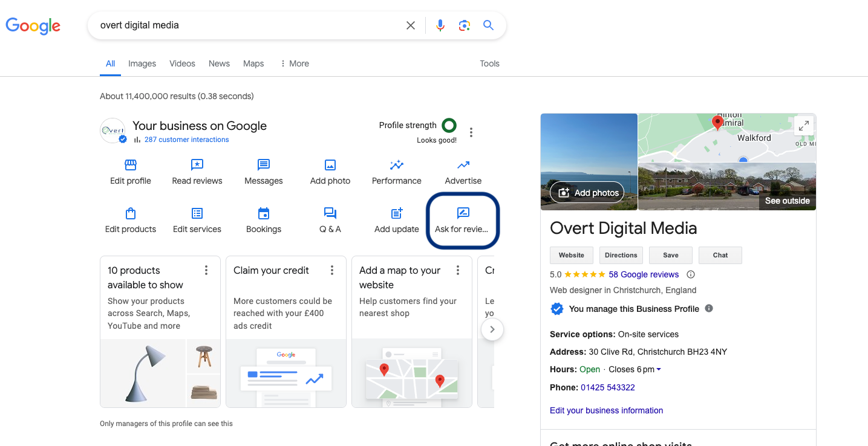Open menu on '10 products' card
Image resolution: width=868 pixels, height=446 pixels.
pyautogui.click(x=206, y=270)
